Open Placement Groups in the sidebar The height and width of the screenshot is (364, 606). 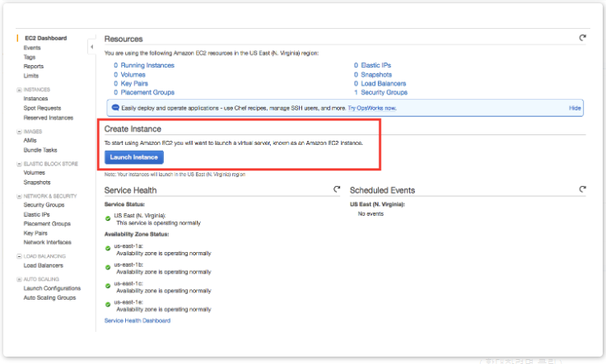tap(47, 223)
